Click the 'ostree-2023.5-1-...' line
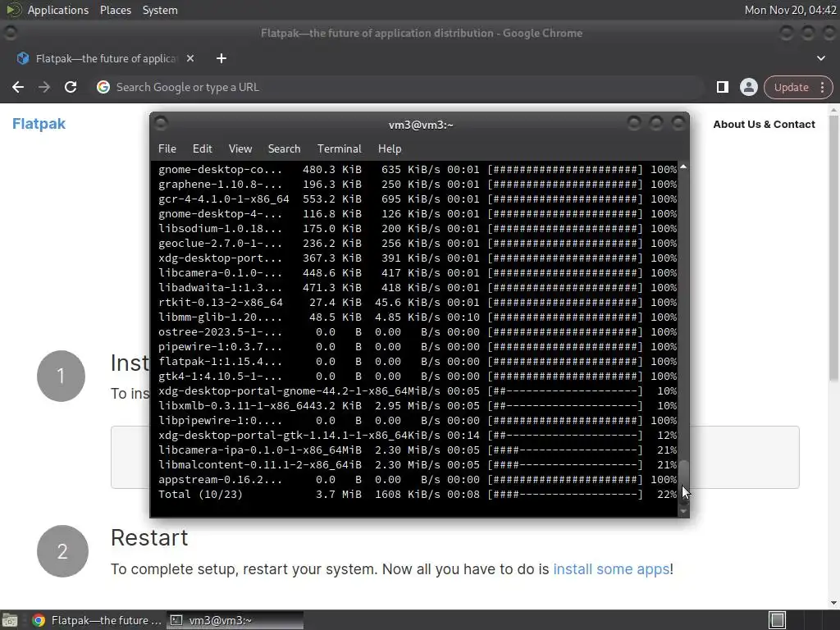Screen dimensions: 840x630 point(418,332)
